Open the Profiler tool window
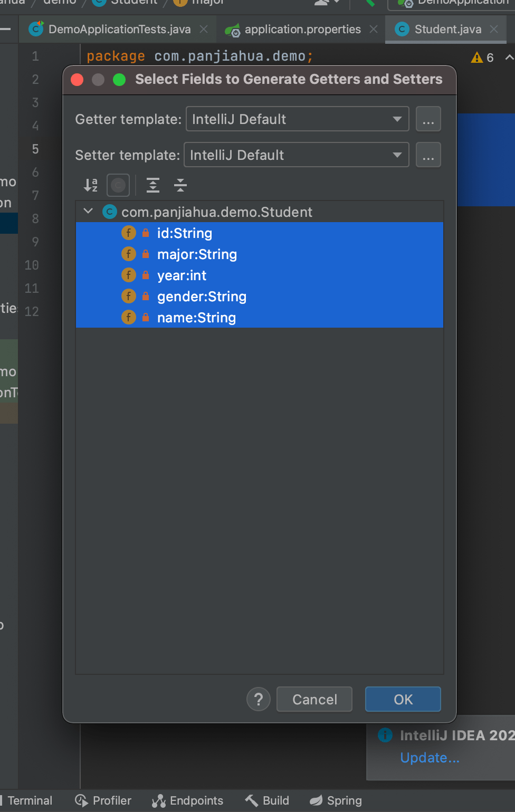Viewport: 515px width, 812px height. pos(103,800)
